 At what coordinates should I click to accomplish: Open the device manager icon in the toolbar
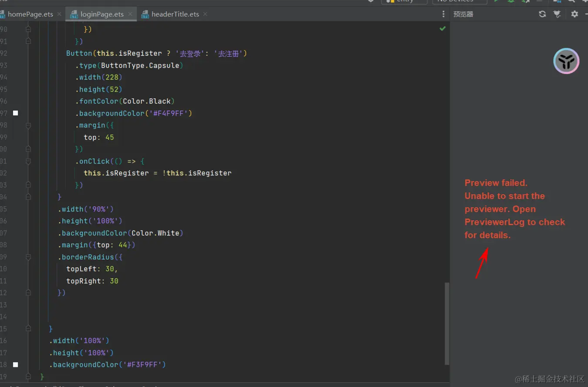(557, 2)
